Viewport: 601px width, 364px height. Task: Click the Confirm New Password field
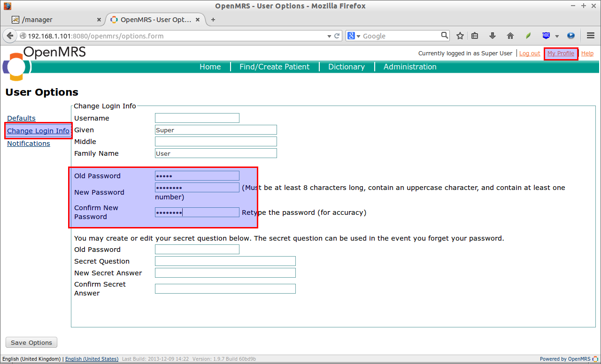point(197,212)
